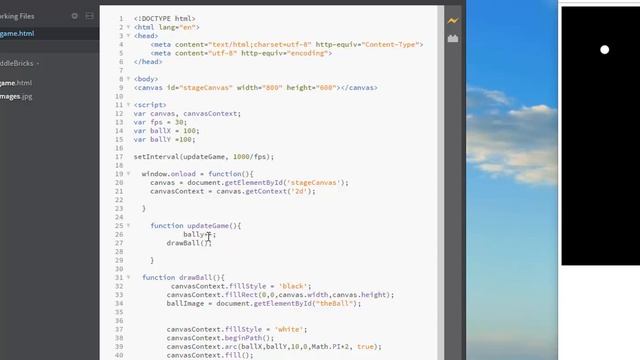Viewport: 640px width, 360px height.
Task: Open images.jpg in the project tree
Action: [16, 97]
